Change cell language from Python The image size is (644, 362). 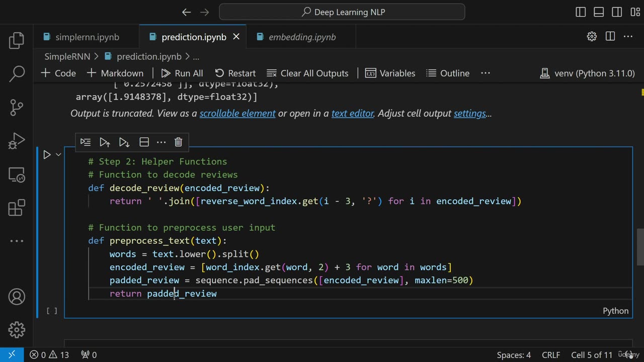(x=616, y=311)
